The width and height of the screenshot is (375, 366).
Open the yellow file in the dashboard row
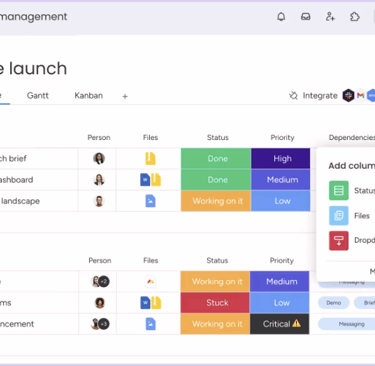click(x=156, y=180)
